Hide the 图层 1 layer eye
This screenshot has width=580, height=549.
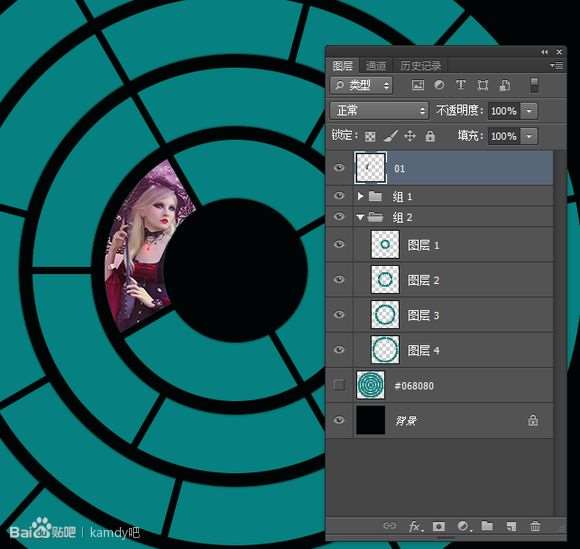pos(339,245)
